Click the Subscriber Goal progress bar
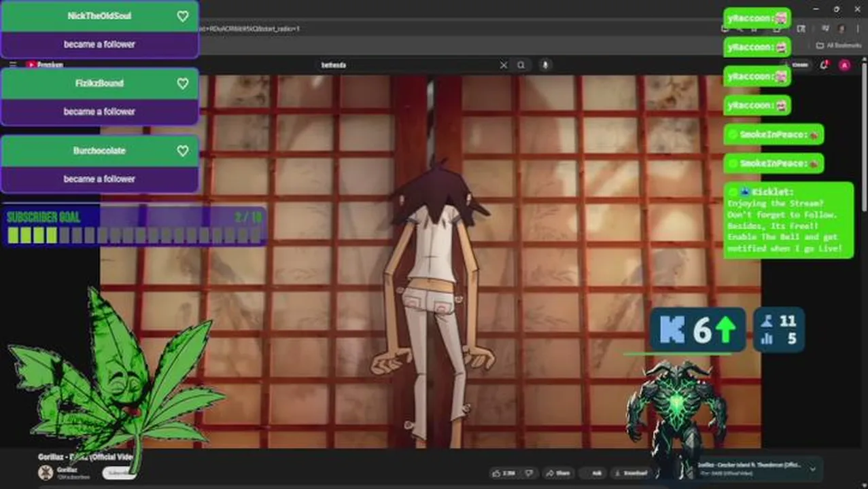Image resolution: width=868 pixels, height=489 pixels. point(134,236)
